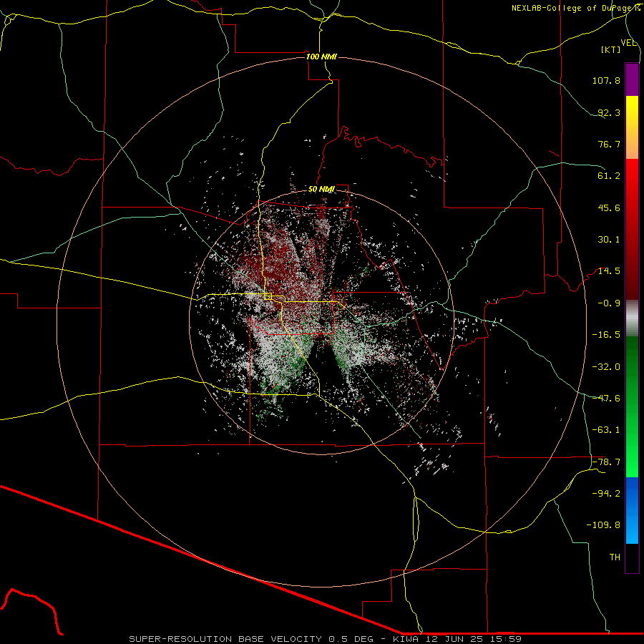Click the VEL legend title
644x644 pixels.
[628, 43]
